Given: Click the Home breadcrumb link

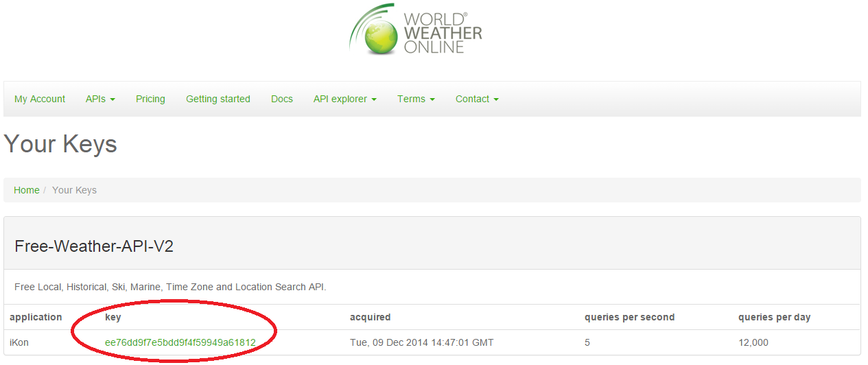Looking at the screenshot, I should [27, 190].
